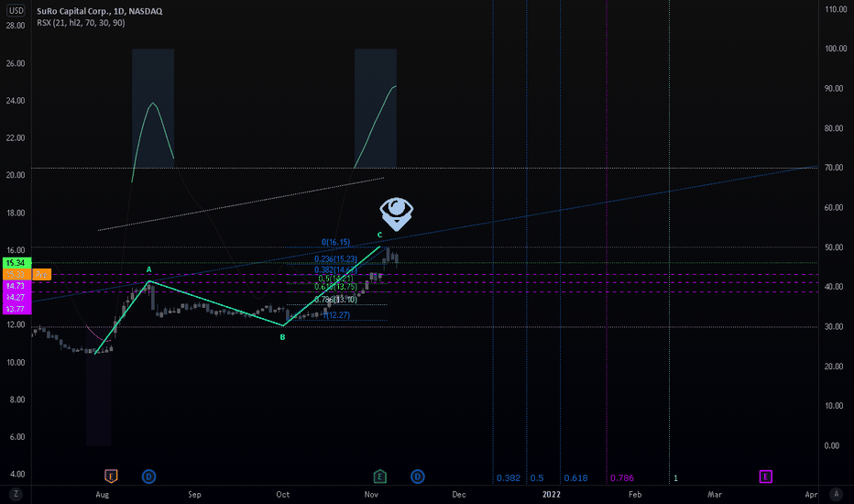Open the orange earnings E marker near Aug

click(x=111, y=477)
